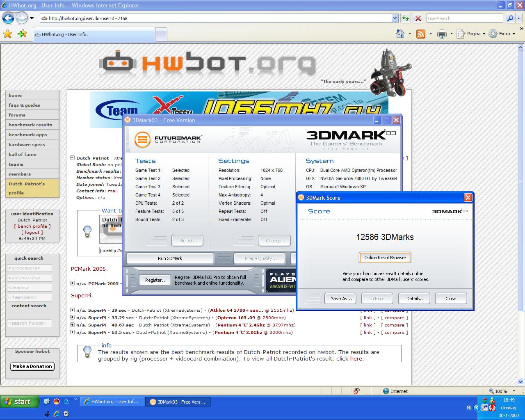Open the home menu item
Image resolution: width=525 pixels, height=420 pixels.
pos(32,95)
